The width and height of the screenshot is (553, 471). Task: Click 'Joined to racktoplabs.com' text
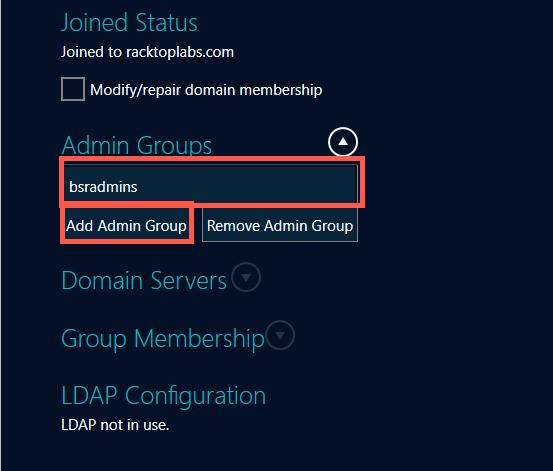pos(147,52)
